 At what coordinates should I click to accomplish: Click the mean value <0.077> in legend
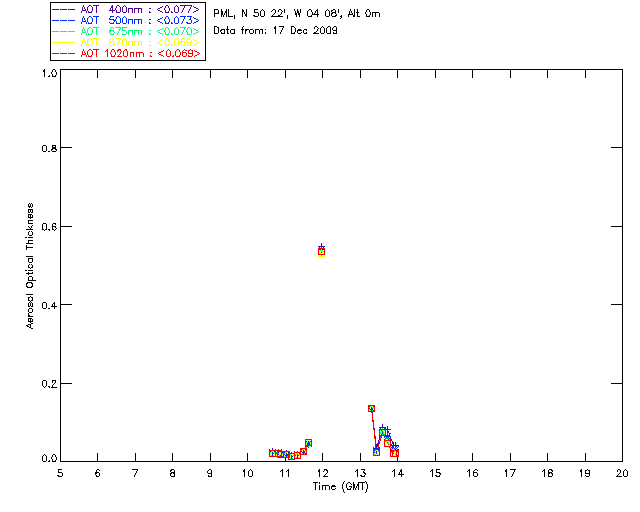(x=178, y=9)
